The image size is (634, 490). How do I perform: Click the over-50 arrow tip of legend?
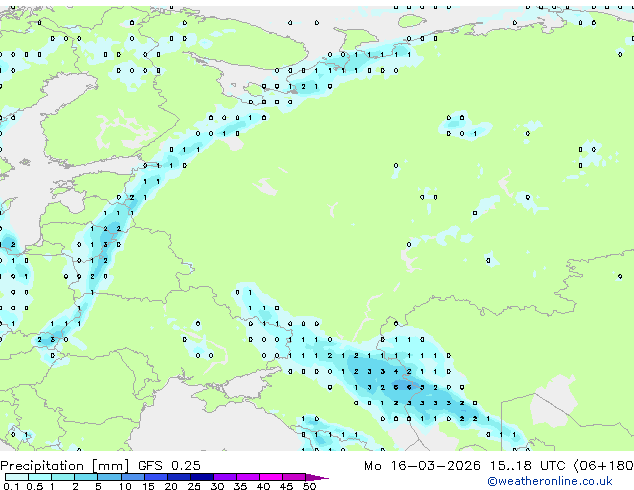[x=317, y=477]
